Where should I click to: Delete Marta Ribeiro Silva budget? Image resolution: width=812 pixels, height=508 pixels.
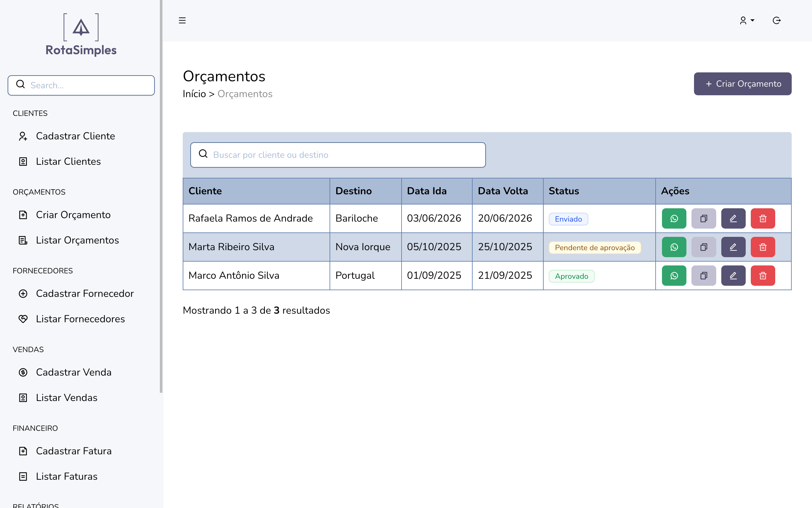(x=763, y=247)
